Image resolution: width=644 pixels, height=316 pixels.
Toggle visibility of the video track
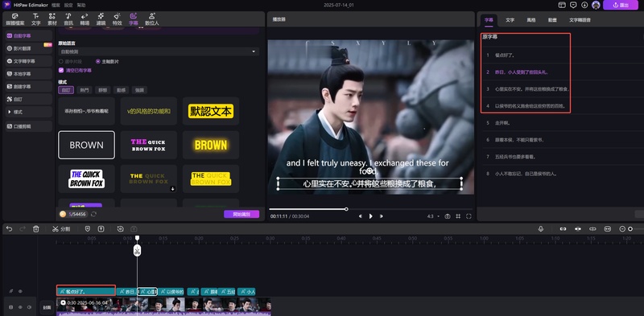tap(20, 306)
